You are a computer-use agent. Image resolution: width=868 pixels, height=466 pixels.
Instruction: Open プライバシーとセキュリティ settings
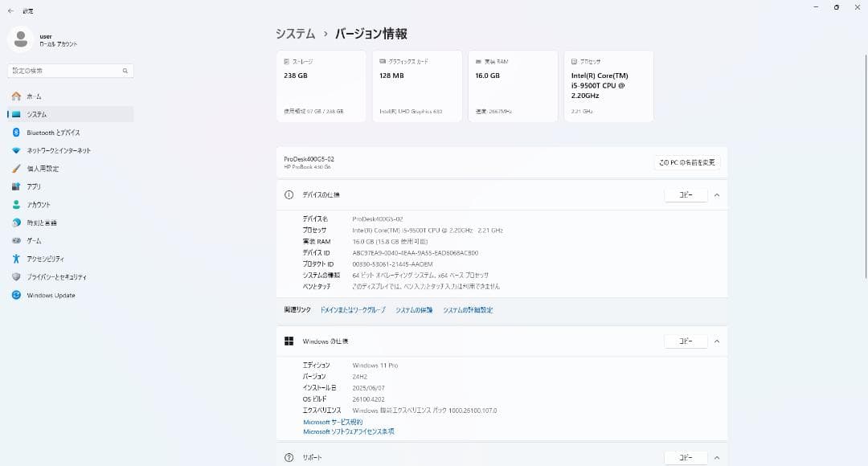[x=56, y=276]
